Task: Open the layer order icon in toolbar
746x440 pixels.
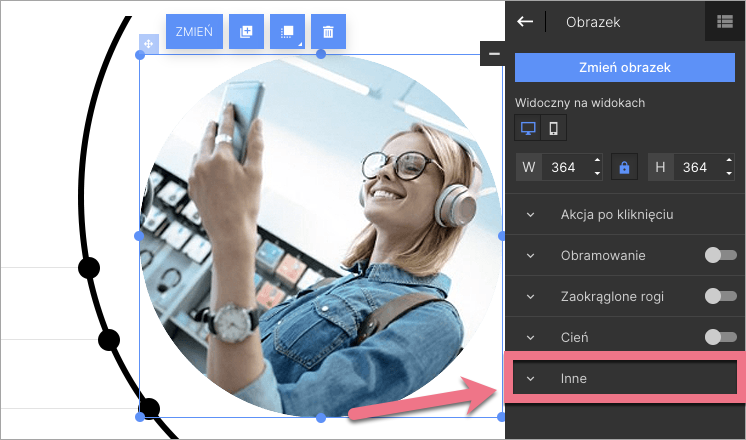Action: click(x=287, y=32)
